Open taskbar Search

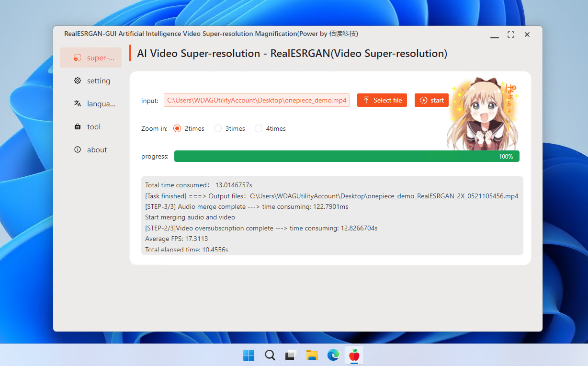270,355
